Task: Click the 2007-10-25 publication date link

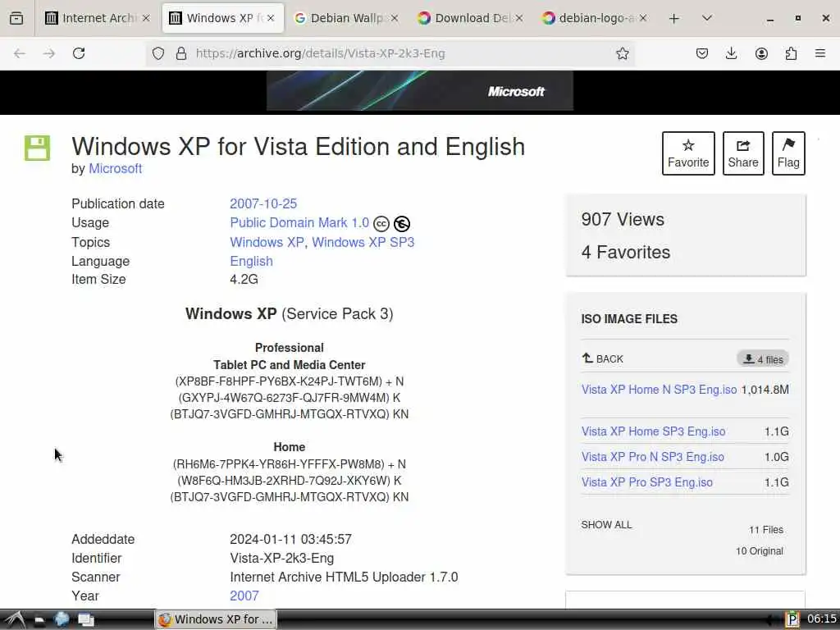Action: pyautogui.click(x=263, y=203)
